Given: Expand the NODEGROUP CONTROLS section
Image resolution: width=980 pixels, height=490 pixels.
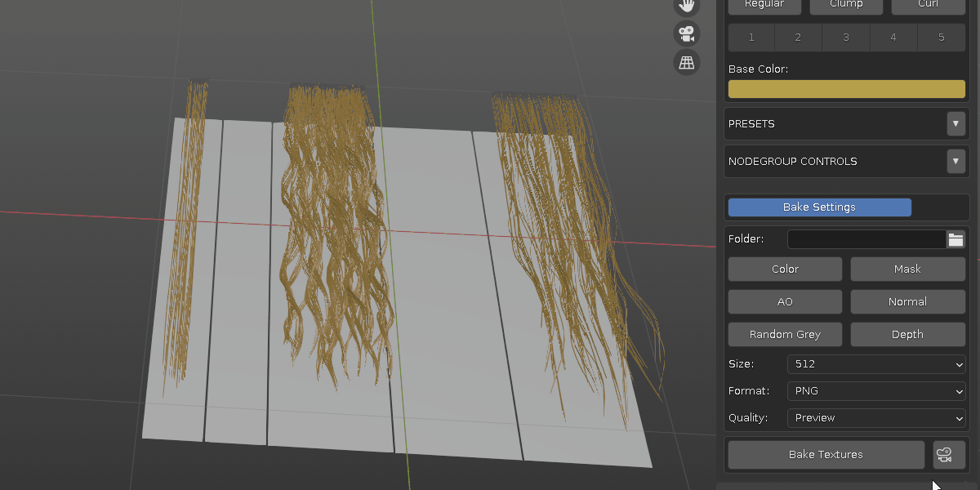Looking at the screenshot, I should [955, 161].
